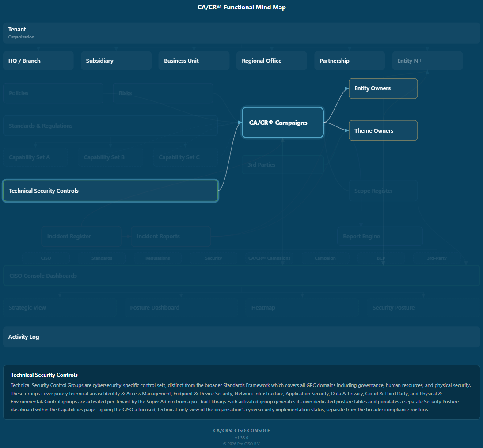Select the Subsidiary entity node
Image resolution: width=483 pixels, height=448 pixels.
tap(116, 61)
